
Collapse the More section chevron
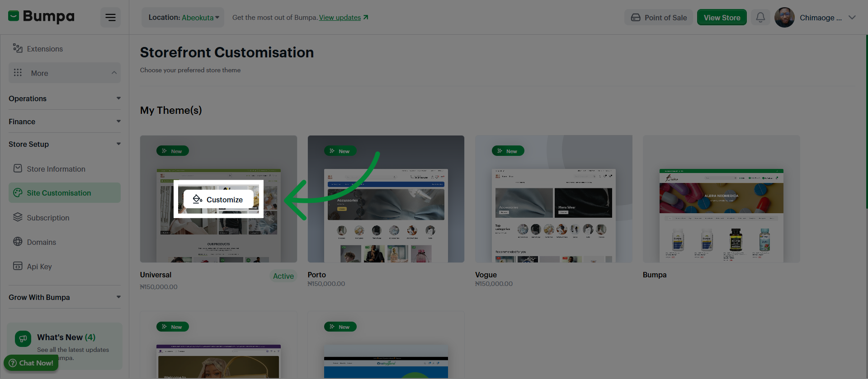coord(114,73)
